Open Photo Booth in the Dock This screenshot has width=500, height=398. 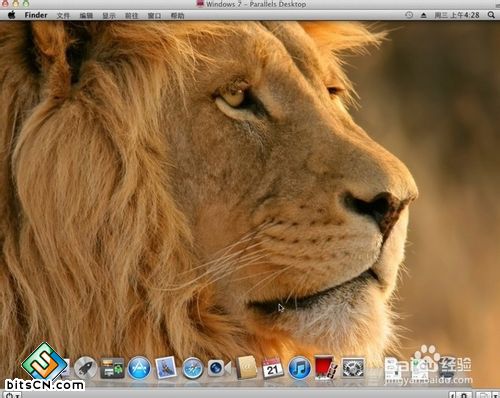[x=326, y=368]
